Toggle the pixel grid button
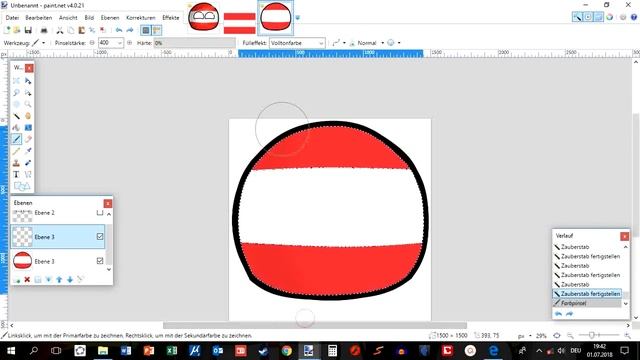The image size is (640, 360). (146, 30)
